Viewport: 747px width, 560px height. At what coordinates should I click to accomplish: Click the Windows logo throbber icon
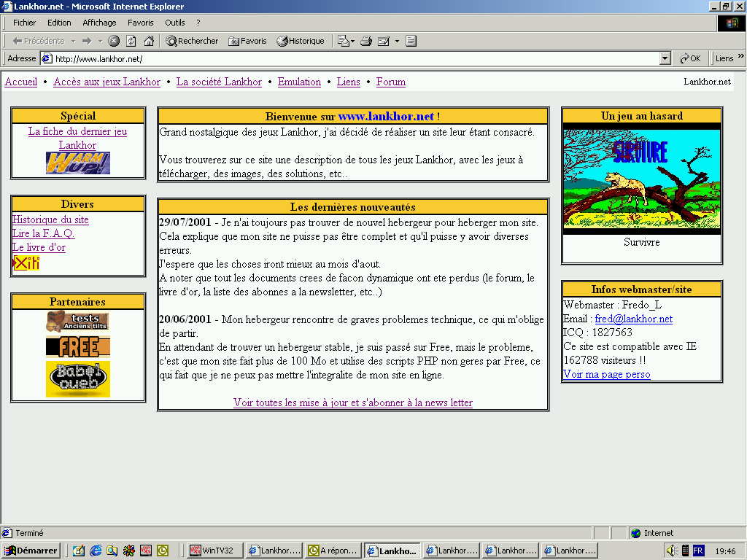click(731, 23)
